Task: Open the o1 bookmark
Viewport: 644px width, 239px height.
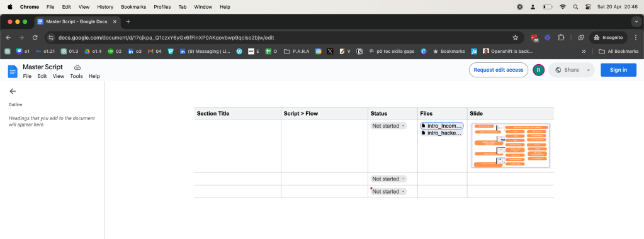Action: pyautogui.click(x=23, y=52)
